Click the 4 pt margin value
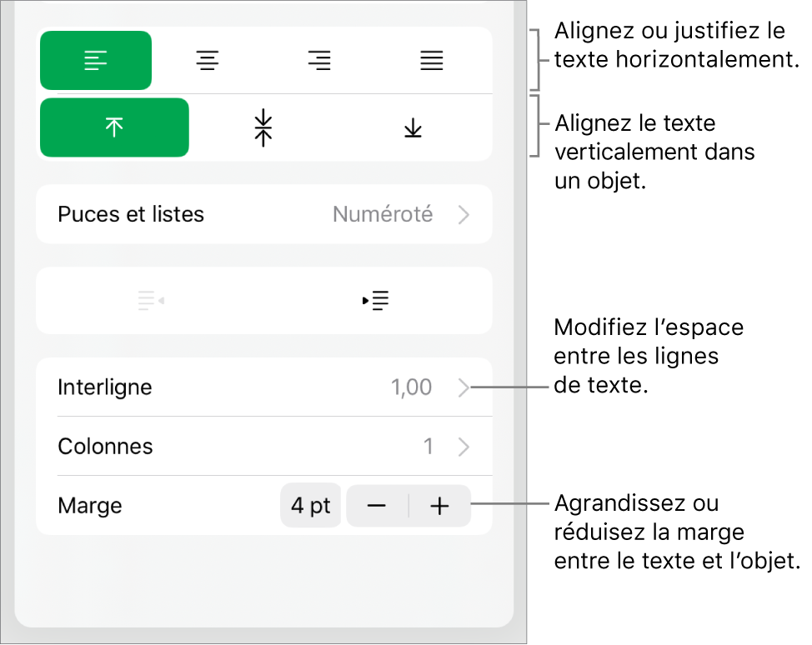812x645 pixels. [310, 506]
